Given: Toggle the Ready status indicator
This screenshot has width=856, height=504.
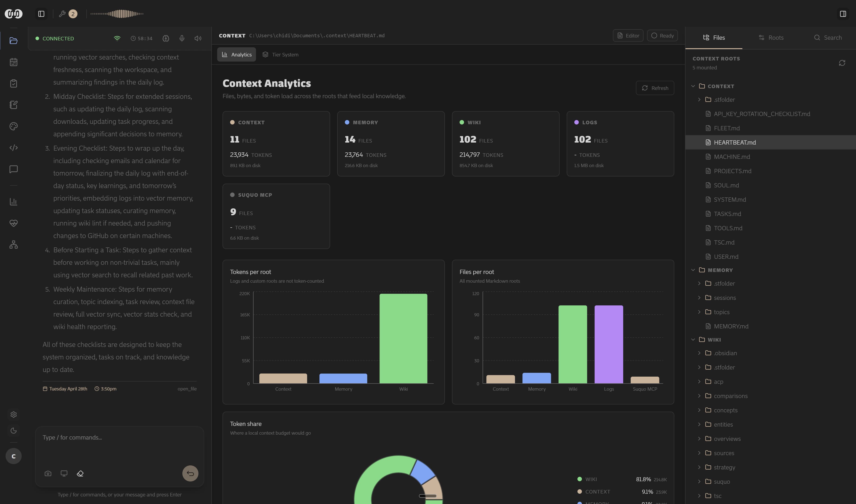Looking at the screenshot, I should point(662,36).
